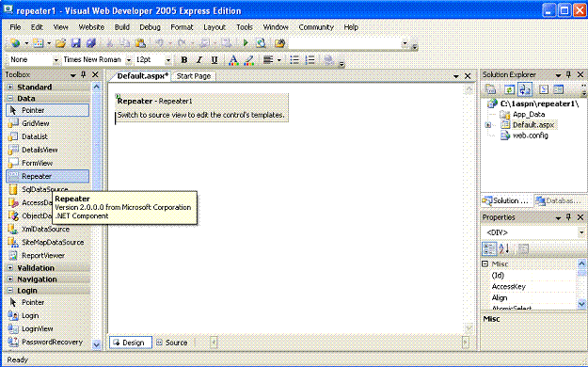This screenshot has height=367, width=588.
Task: Expand the Standard toolbox group
Action: coord(10,88)
